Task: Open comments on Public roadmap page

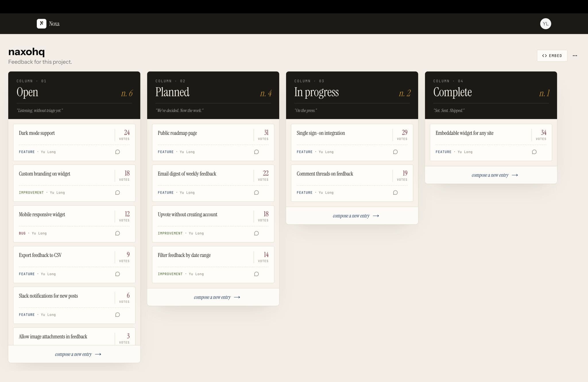Action: click(x=256, y=152)
